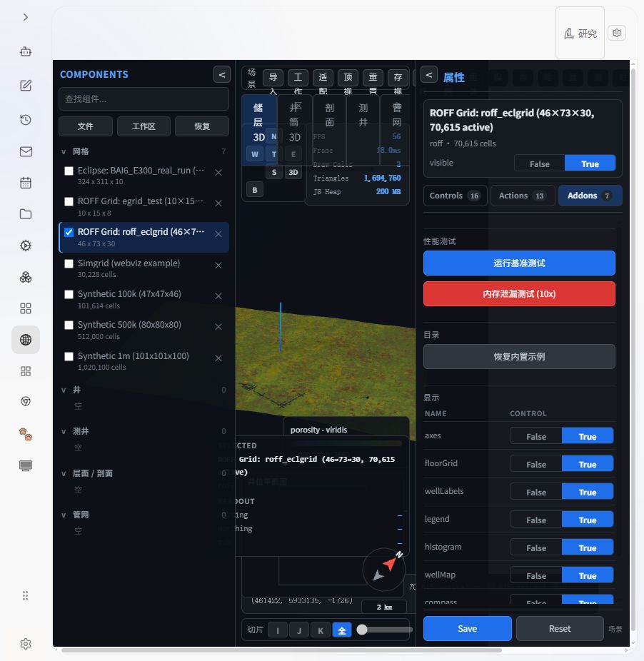The height and width of the screenshot is (661, 644).
Task: Collapse the 属性 panel with its arrow button
Action: click(429, 75)
